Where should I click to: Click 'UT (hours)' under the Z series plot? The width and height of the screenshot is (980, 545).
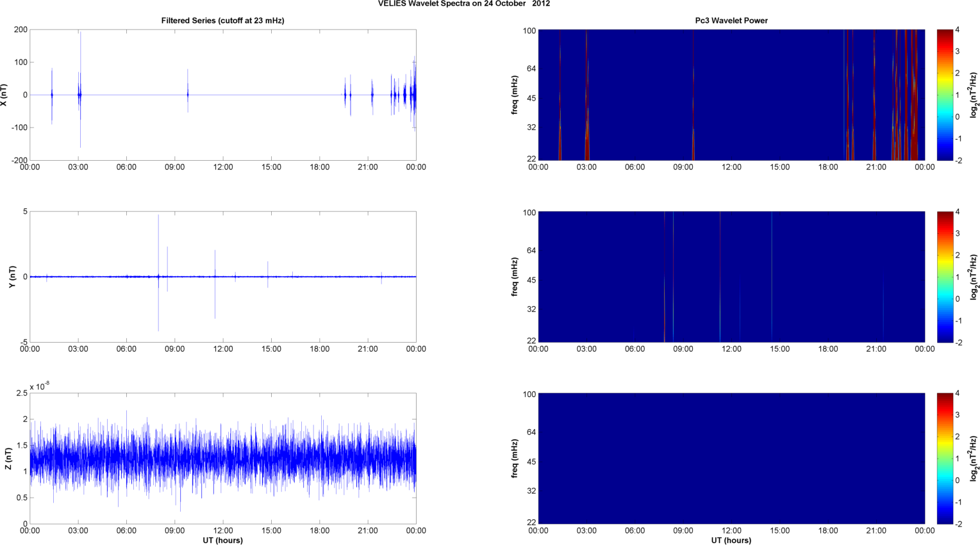click(x=222, y=540)
